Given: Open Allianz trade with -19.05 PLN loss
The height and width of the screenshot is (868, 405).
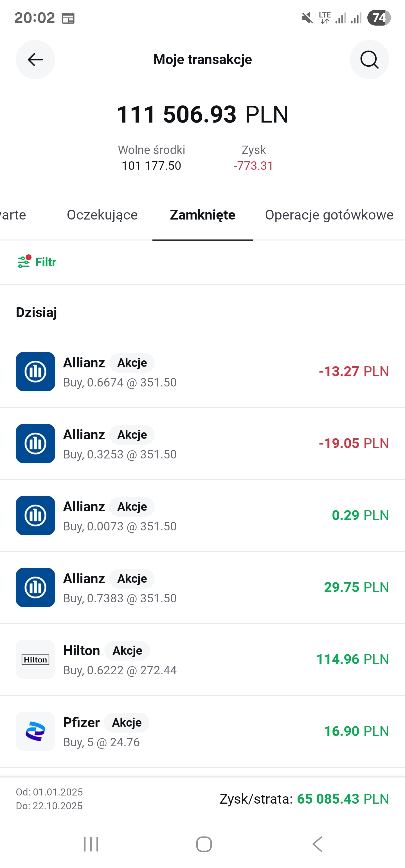Looking at the screenshot, I should coord(202,444).
